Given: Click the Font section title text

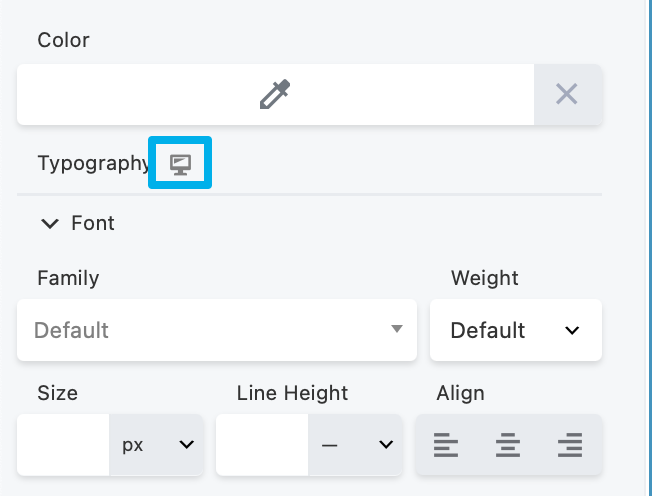Looking at the screenshot, I should coord(93,223).
